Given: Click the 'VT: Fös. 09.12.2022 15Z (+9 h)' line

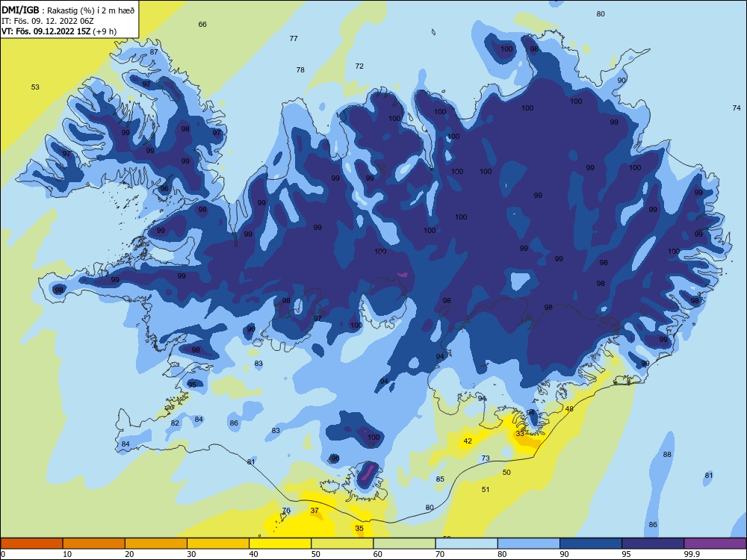Looking at the screenshot, I should click(58, 31).
